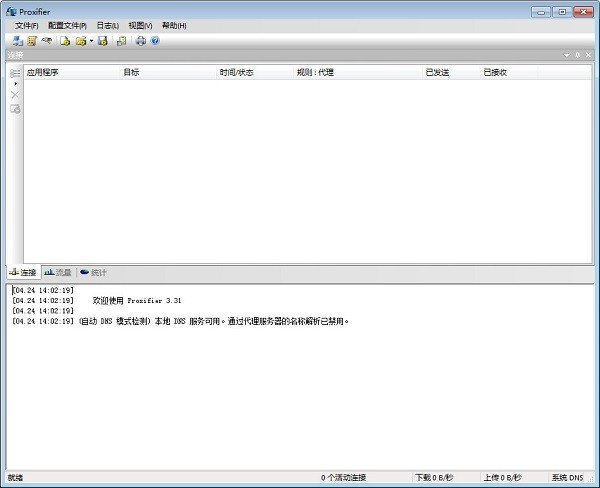This screenshot has width=600, height=488.
Task: Sort by 已发送 column header
Action: (x=452, y=72)
